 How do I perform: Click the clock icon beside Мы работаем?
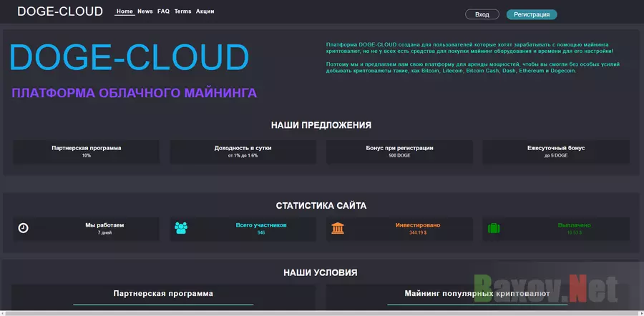click(x=24, y=228)
